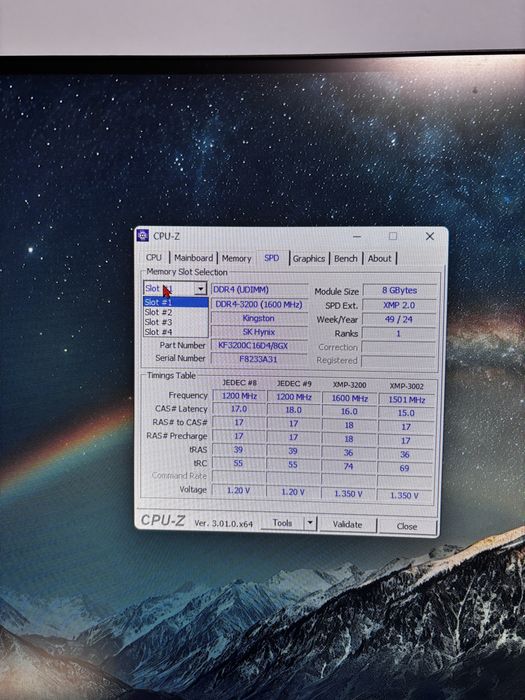Click the serial number F8233A31

pos(259,358)
